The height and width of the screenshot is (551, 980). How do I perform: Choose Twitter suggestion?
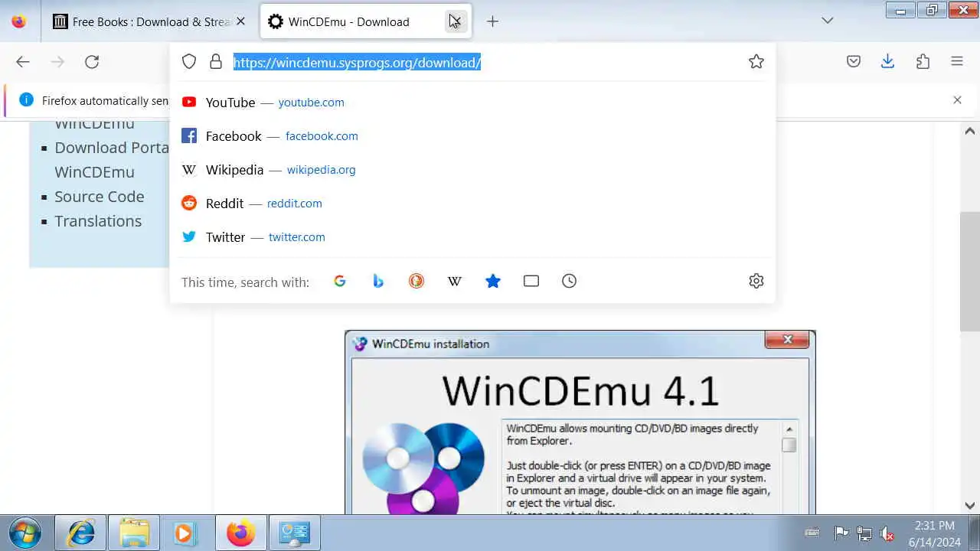pos(473,237)
